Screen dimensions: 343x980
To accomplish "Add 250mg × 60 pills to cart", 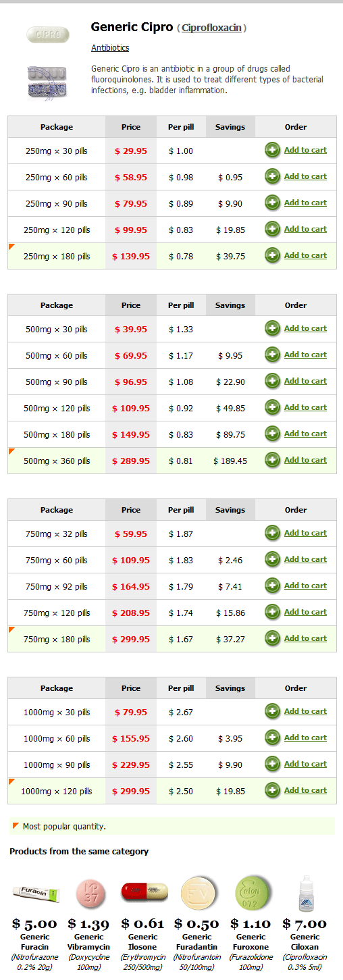I will coord(305,176).
